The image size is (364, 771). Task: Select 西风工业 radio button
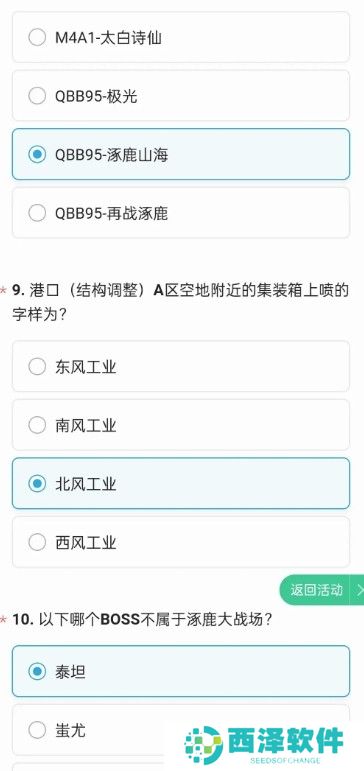tap(37, 542)
